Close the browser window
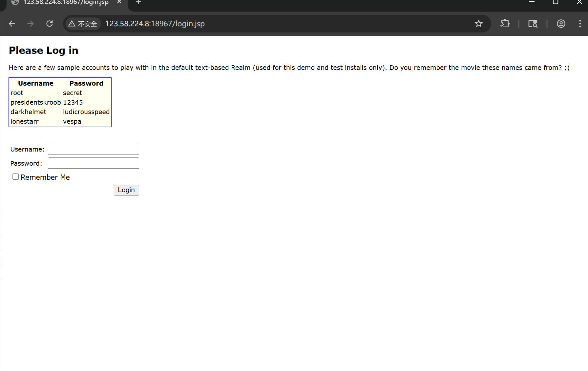This screenshot has width=588, height=371. coord(579,2)
